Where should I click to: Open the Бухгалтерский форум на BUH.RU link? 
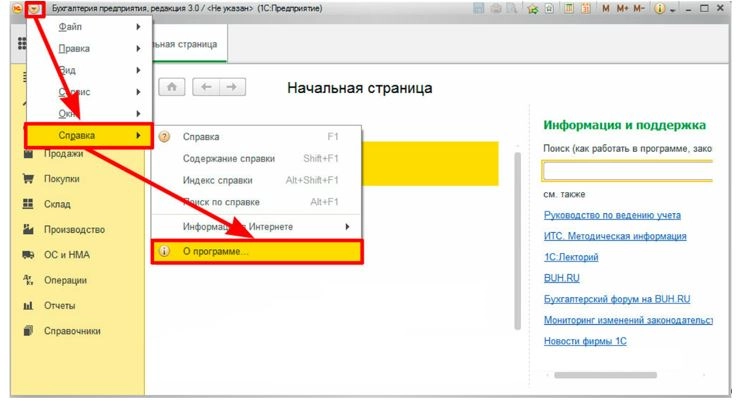tap(617, 299)
